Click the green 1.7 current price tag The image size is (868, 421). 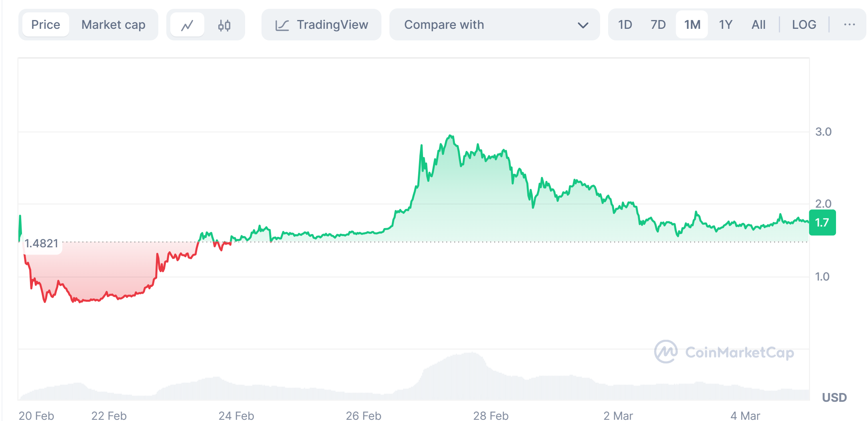coord(822,223)
